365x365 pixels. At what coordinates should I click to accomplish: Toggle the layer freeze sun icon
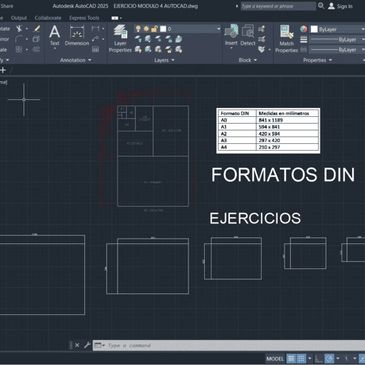(x=146, y=29)
